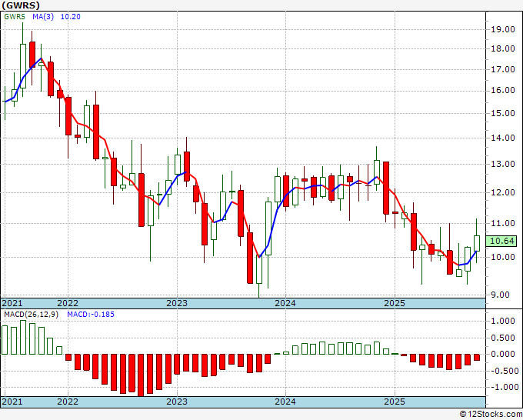The width and height of the screenshot is (523, 420).
Task: Click the 19.00 price axis label
Action: [503, 29]
